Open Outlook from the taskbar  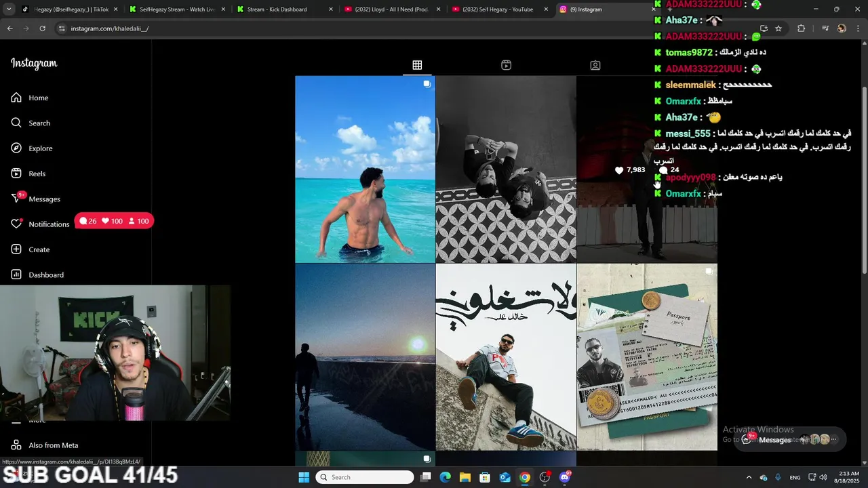pos(505,477)
